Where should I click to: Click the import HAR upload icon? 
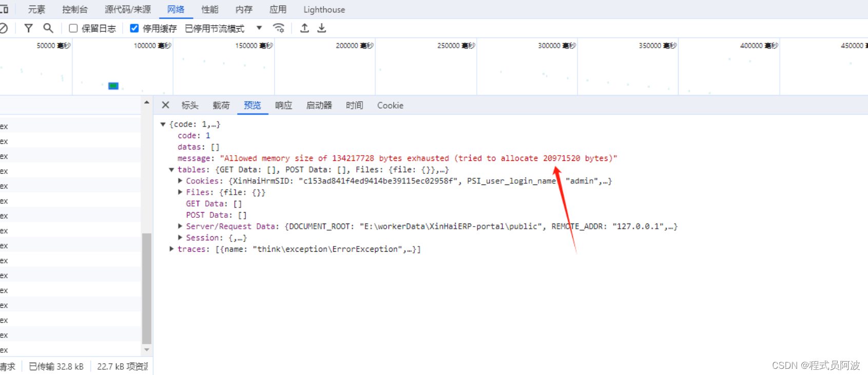[304, 28]
